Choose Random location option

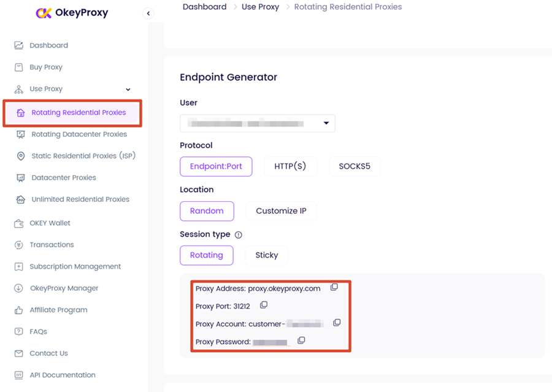click(x=207, y=211)
